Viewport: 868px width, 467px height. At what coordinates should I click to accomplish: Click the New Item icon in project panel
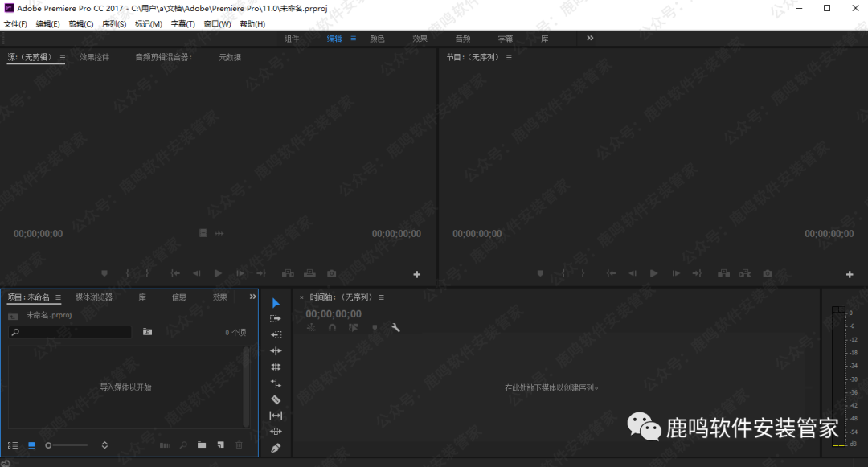tap(220, 444)
